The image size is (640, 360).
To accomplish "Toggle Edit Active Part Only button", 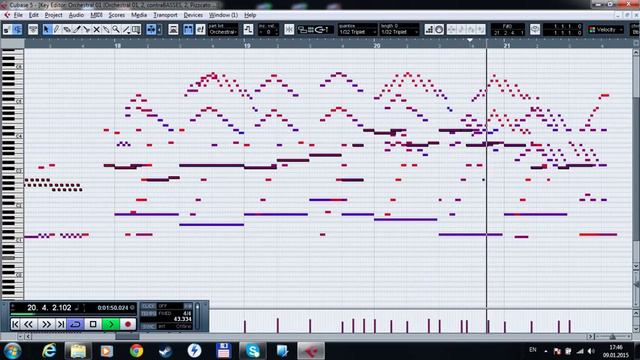I will (x=200, y=30).
